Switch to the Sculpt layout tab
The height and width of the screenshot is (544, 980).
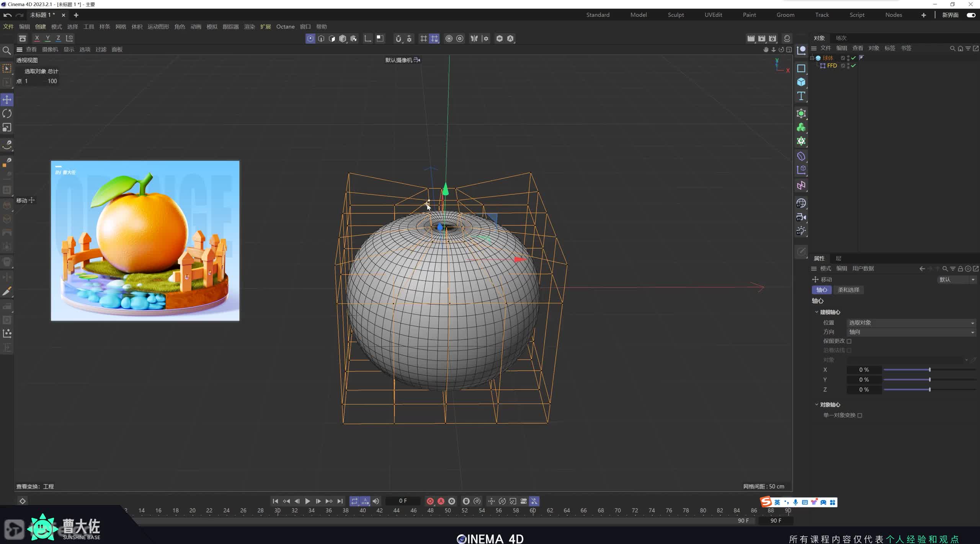coord(676,15)
